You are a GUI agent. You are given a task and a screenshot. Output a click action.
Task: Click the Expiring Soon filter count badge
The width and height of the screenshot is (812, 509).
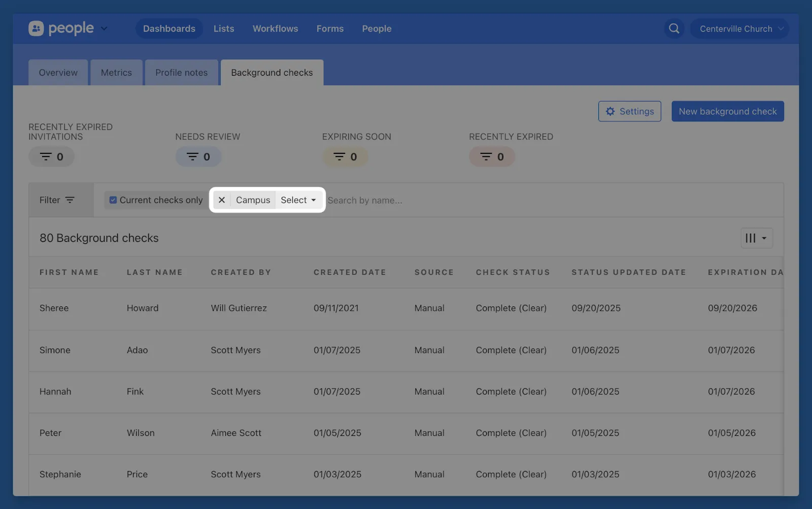345,157
